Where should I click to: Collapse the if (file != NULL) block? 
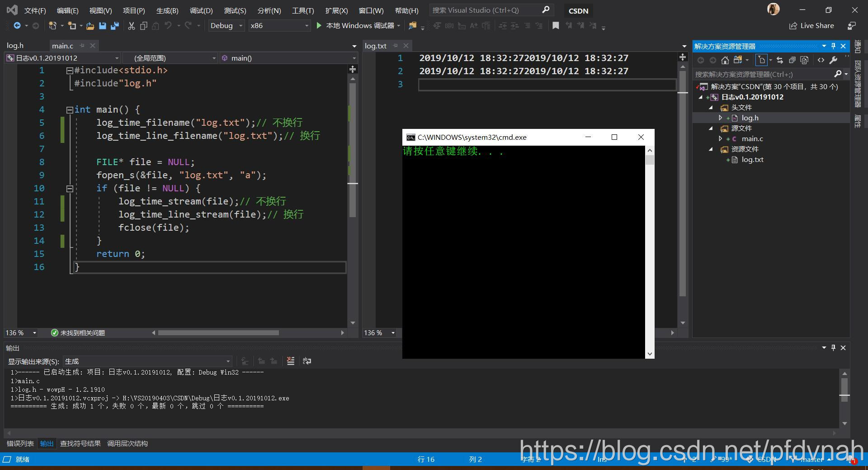pos(70,189)
